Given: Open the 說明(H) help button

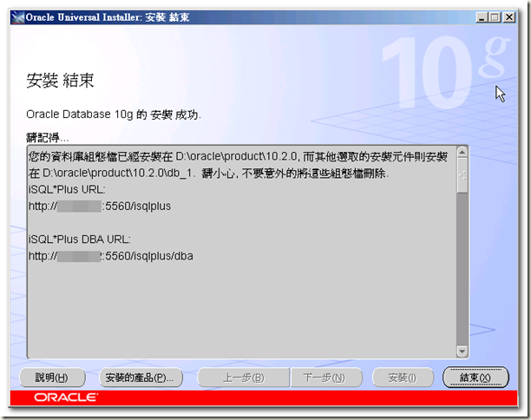Looking at the screenshot, I should (x=52, y=377).
